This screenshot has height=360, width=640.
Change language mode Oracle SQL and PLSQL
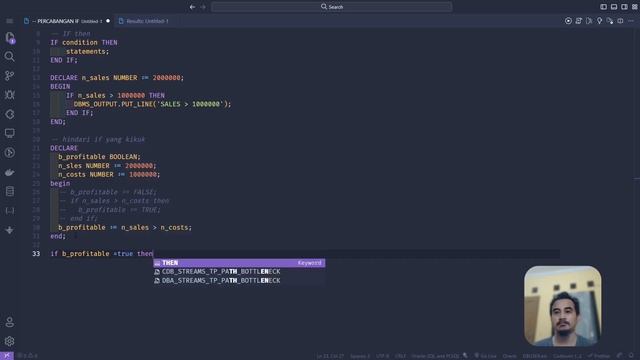coord(436,356)
